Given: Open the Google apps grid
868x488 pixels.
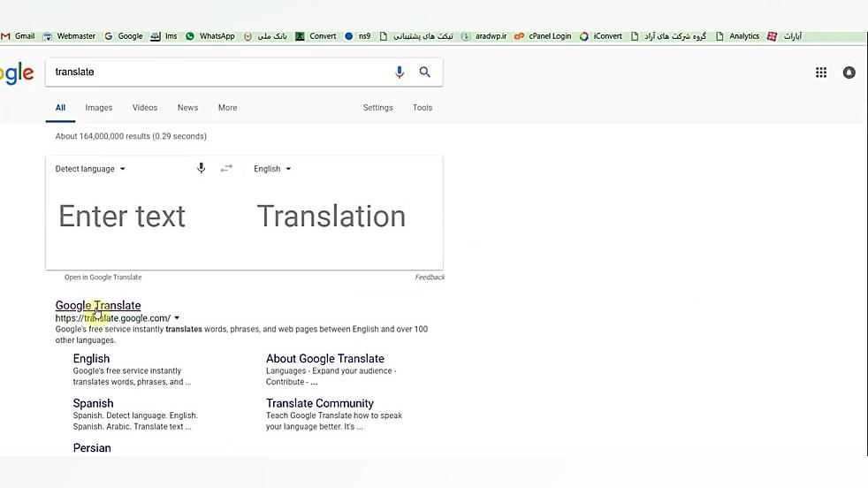Looking at the screenshot, I should pyautogui.click(x=821, y=72).
